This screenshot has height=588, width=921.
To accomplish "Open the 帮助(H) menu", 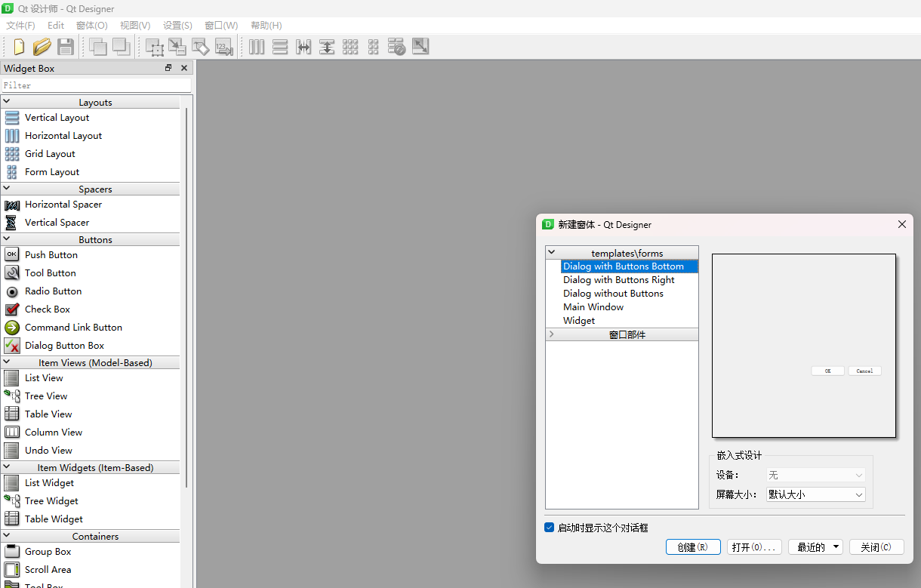I will pyautogui.click(x=266, y=25).
